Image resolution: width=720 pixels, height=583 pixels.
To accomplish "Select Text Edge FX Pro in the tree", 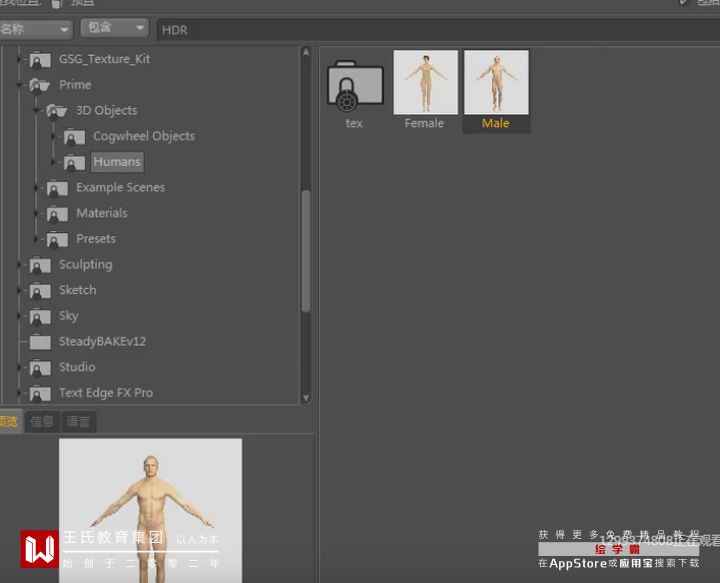I will 106,393.
